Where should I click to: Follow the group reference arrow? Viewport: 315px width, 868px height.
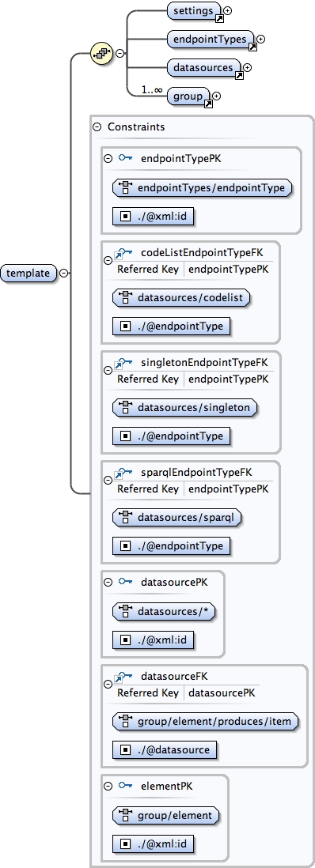(208, 104)
